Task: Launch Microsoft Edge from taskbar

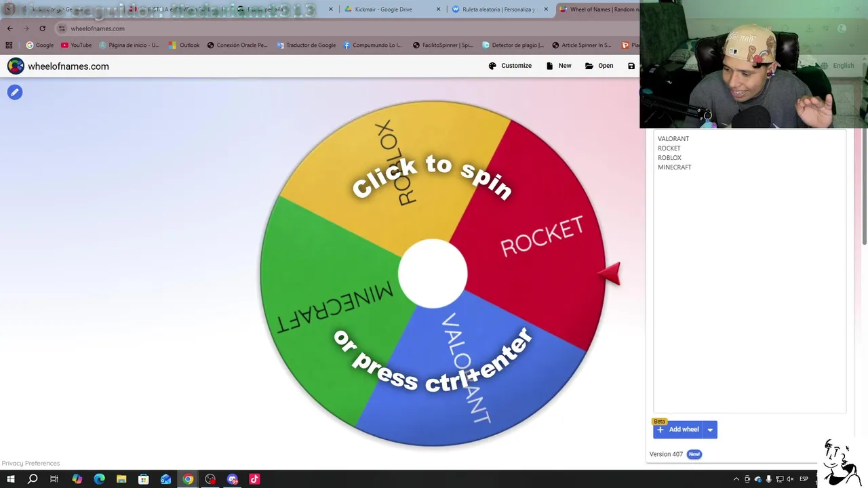Action: 99,479
